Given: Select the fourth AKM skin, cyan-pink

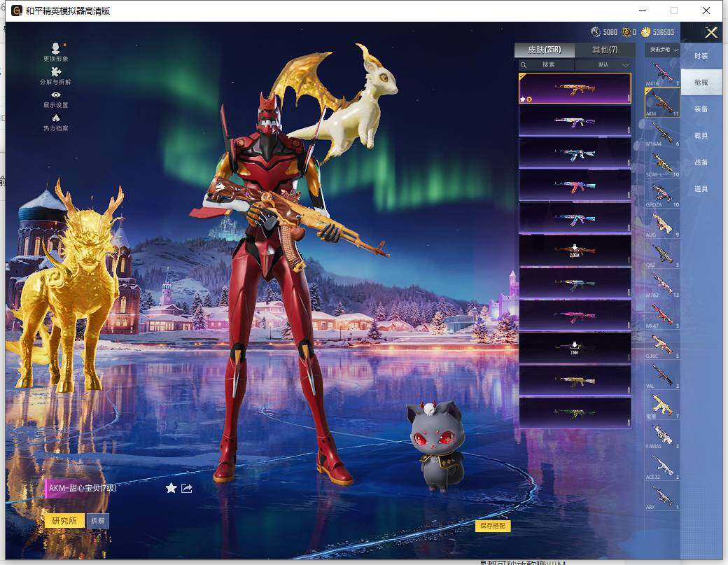Looking at the screenshot, I should tap(575, 186).
